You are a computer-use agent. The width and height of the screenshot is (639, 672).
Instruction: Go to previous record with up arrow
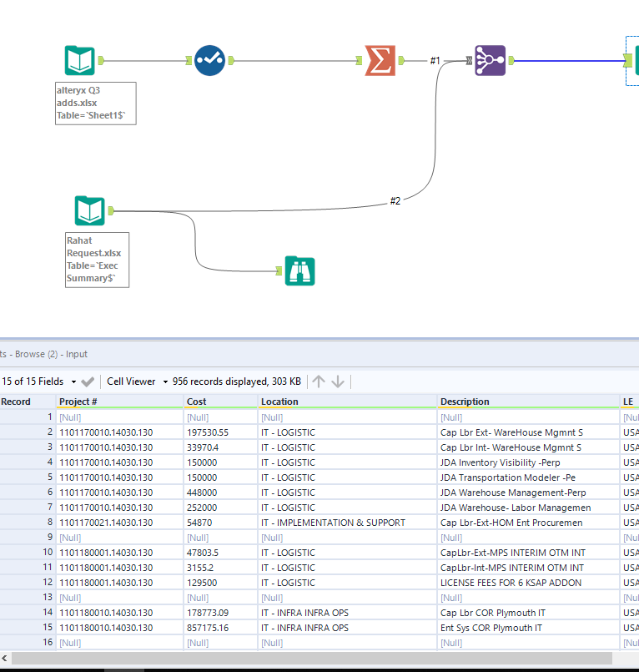(x=319, y=381)
